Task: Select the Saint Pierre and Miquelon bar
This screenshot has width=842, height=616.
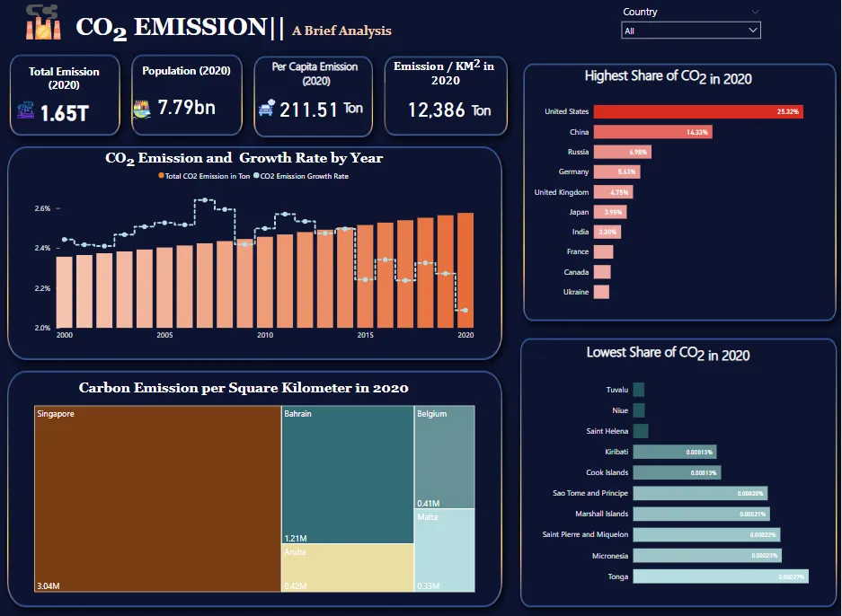Action: [x=706, y=534]
